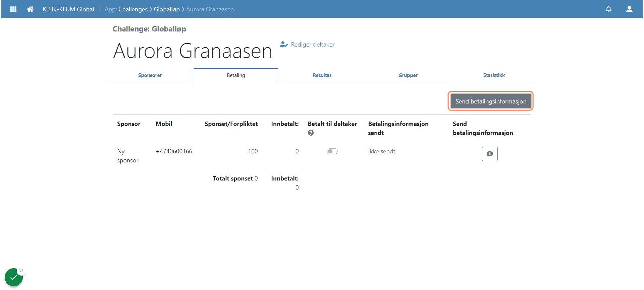644x290 pixels.
Task: Click the Betalingsinformasjon sendt column header
Action: [398, 128]
